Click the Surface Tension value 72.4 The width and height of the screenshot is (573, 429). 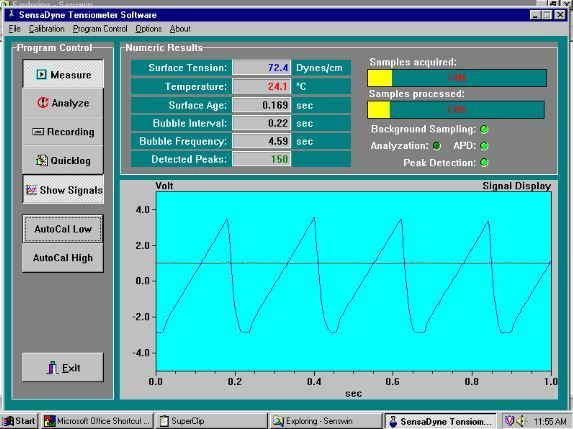pos(278,68)
